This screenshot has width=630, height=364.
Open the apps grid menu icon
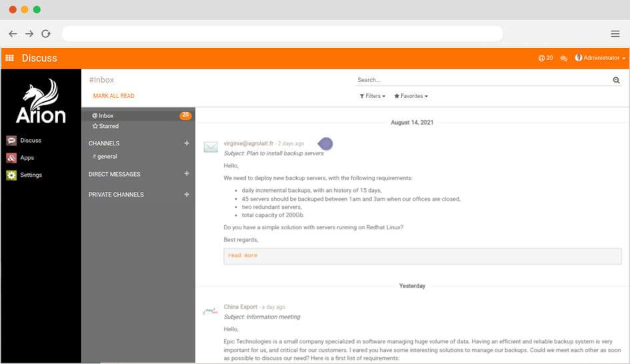tap(9, 58)
